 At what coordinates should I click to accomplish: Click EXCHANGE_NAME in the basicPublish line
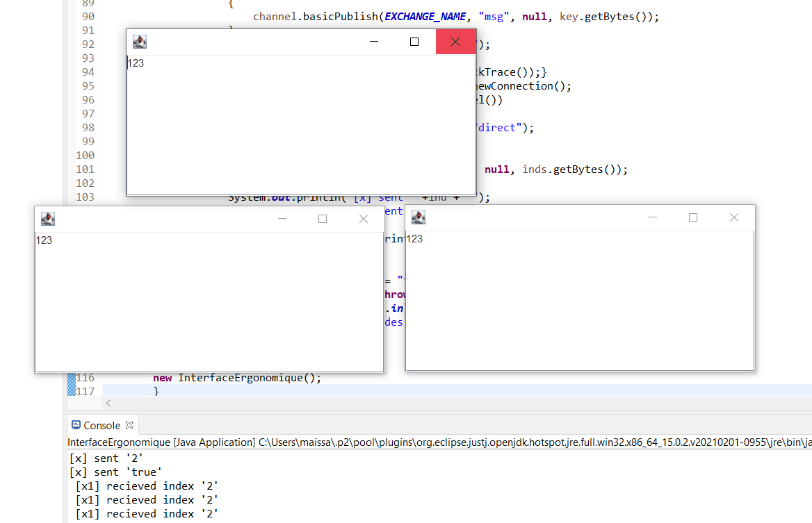[x=425, y=17]
